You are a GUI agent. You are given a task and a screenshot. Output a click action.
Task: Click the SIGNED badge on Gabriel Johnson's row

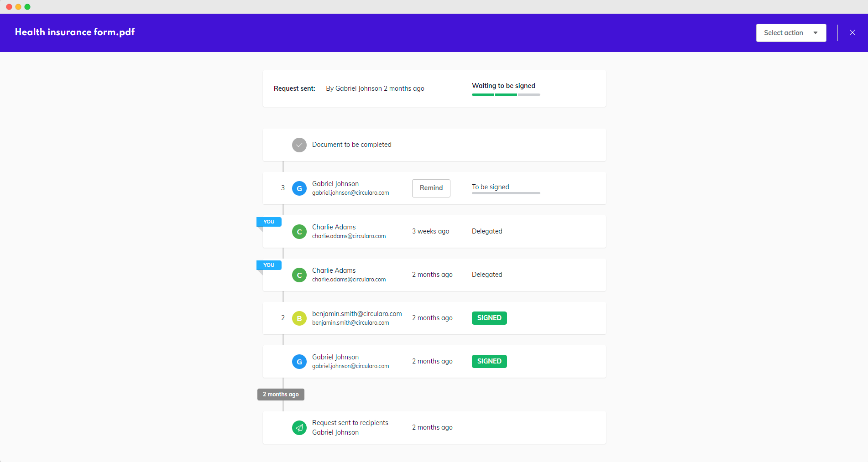(489, 361)
